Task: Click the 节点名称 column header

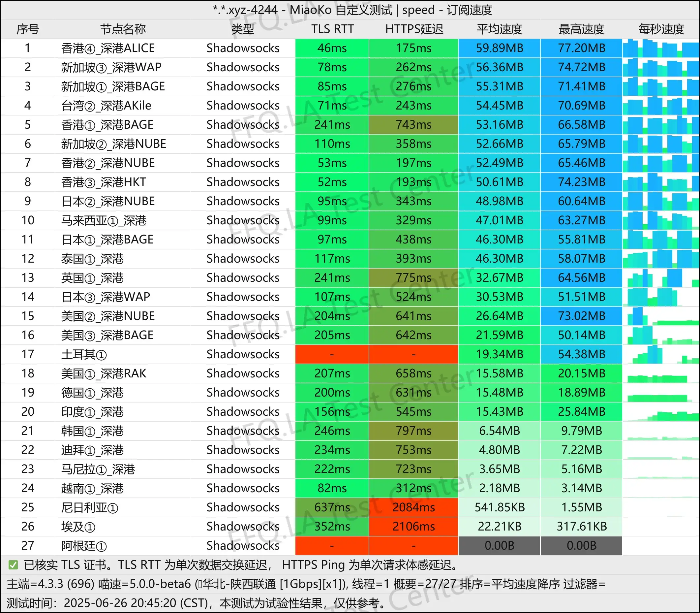Action: pos(123,29)
